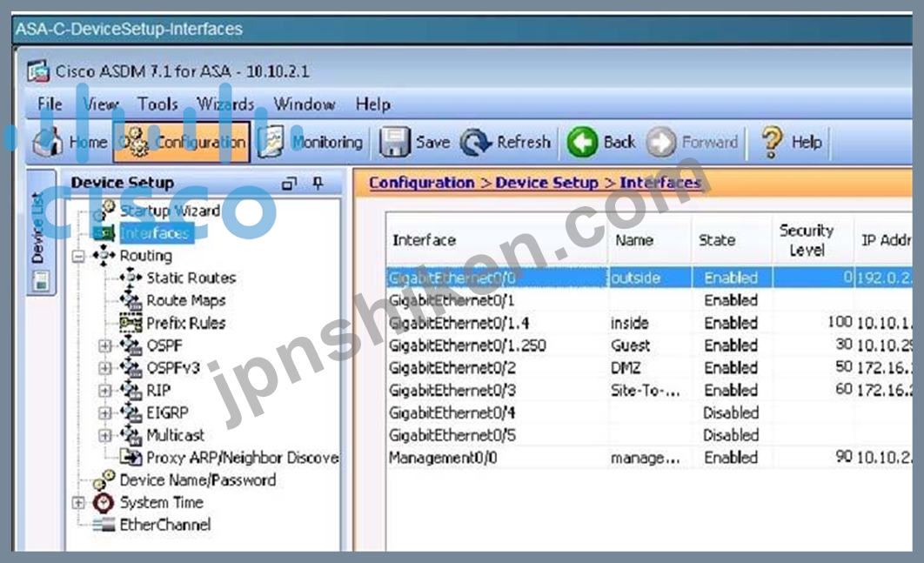Select GigabitEthernet0/1.250 Guest row
Viewport: 924px width, 563px height.
pos(649,345)
